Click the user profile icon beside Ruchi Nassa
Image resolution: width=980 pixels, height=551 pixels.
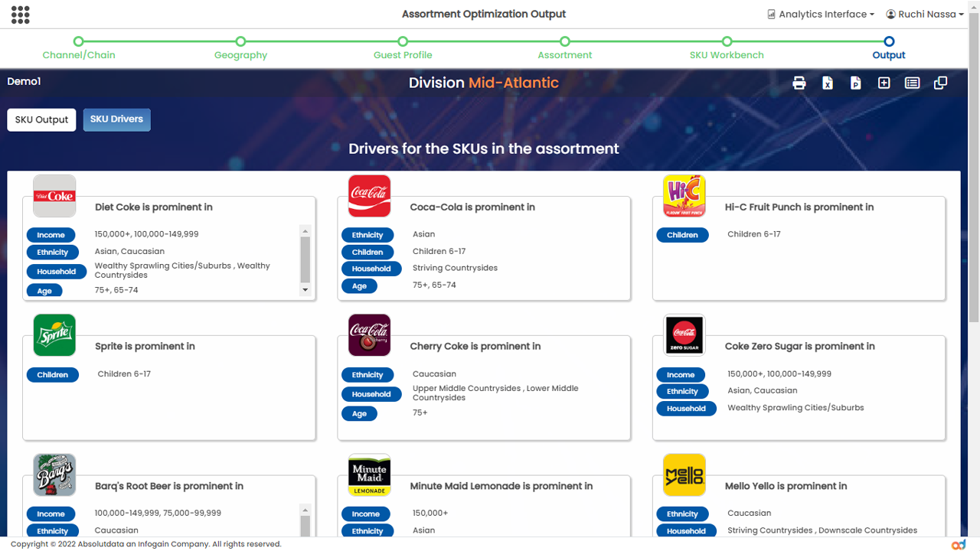tap(891, 14)
